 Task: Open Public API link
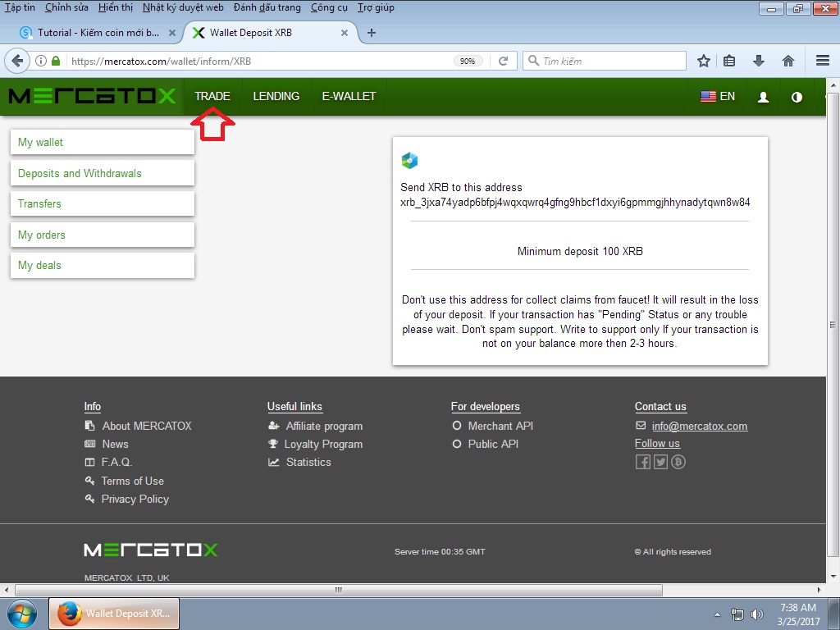coord(493,444)
